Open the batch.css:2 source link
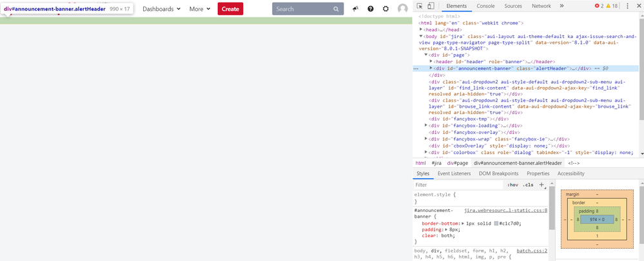The width and height of the screenshot is (644, 261). [532, 250]
